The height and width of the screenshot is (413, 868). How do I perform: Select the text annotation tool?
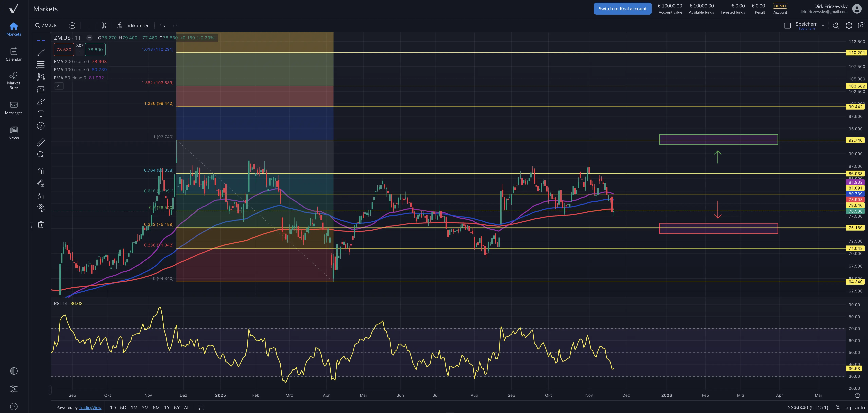pyautogui.click(x=41, y=114)
